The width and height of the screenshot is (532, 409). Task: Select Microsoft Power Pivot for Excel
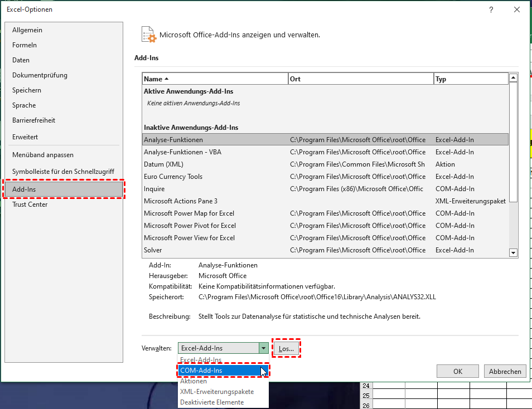[190, 226]
